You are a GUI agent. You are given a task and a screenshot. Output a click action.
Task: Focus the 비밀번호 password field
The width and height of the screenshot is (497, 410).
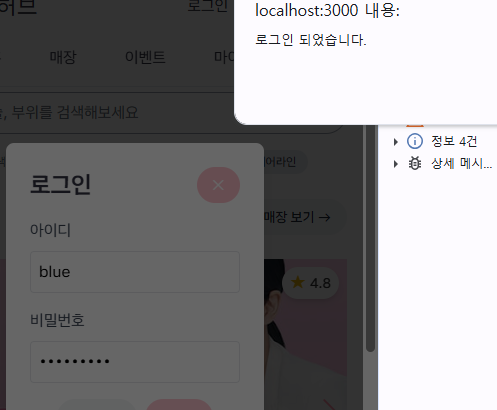click(x=135, y=362)
